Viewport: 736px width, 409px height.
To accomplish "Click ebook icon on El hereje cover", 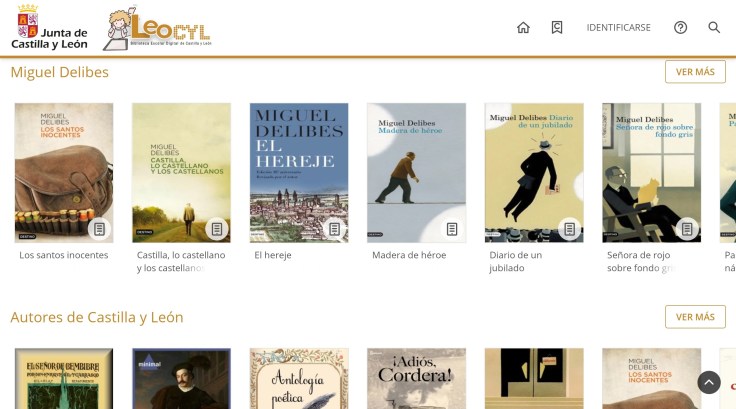I will pos(334,229).
